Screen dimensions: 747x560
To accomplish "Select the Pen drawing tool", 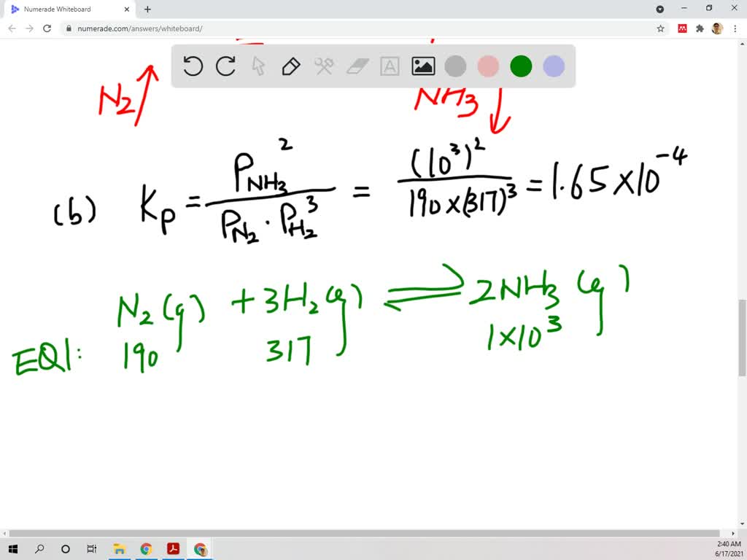I will [x=290, y=66].
